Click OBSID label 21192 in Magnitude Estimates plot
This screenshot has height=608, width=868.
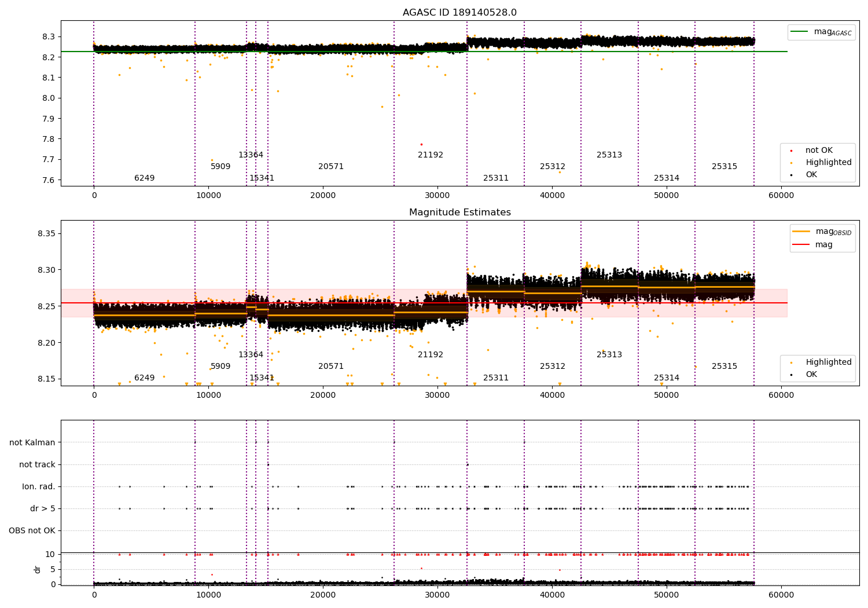click(431, 355)
